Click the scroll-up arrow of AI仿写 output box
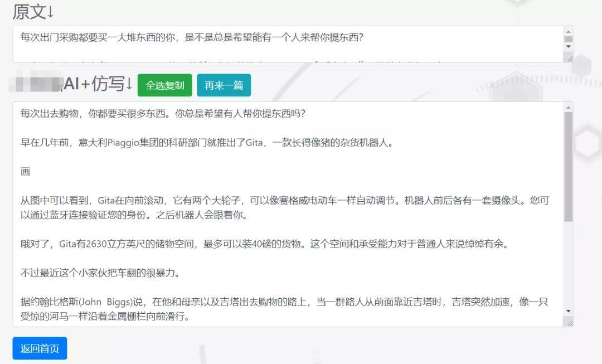This screenshot has width=602, height=364. point(568,107)
